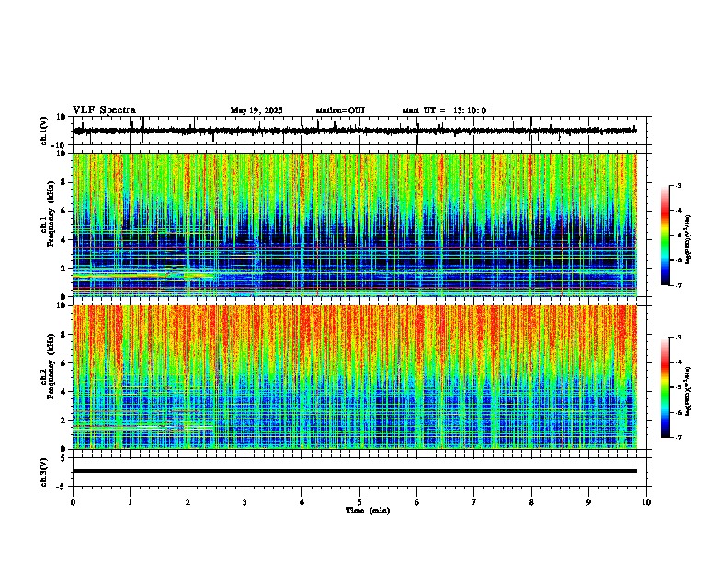This screenshot has width=728, height=563.
Task: Click the "-5" tick on ch.3 voltage axis
Action: pyautogui.click(x=62, y=487)
